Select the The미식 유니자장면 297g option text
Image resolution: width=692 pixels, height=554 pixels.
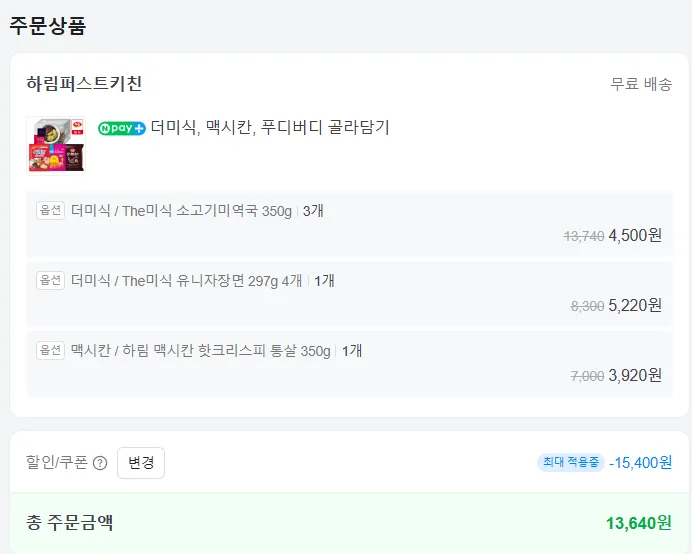[x=187, y=281]
